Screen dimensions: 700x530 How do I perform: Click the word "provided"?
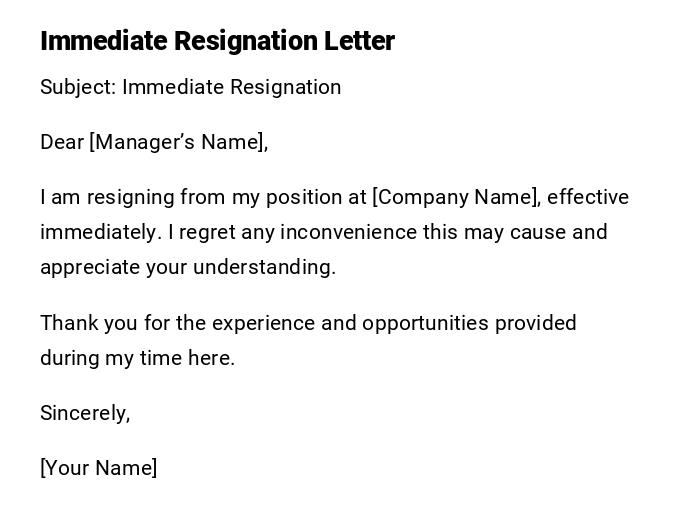click(535, 323)
